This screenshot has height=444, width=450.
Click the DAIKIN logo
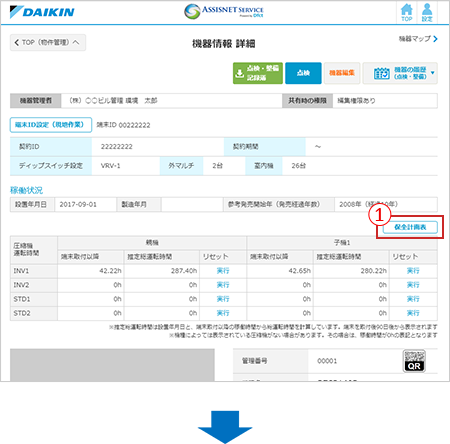(x=42, y=12)
